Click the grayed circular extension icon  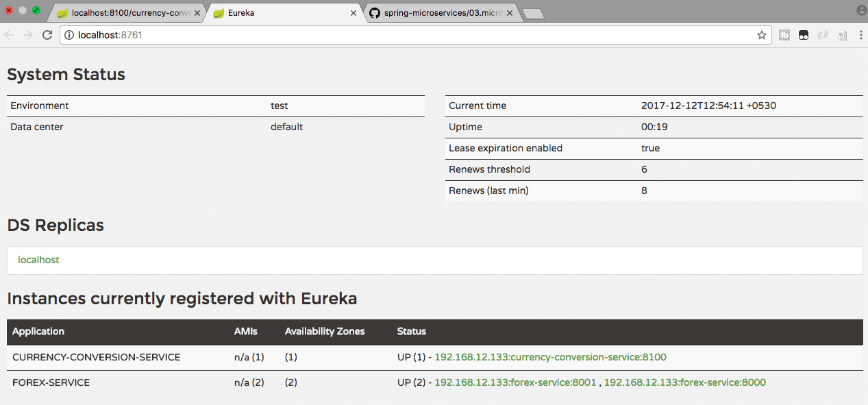click(x=822, y=35)
